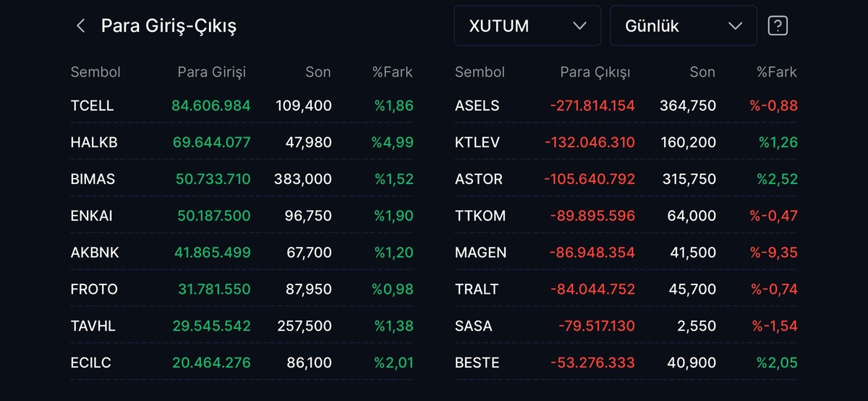Screen dimensions: 868x401
Task: Select the TCELL row
Action: [242, 106]
